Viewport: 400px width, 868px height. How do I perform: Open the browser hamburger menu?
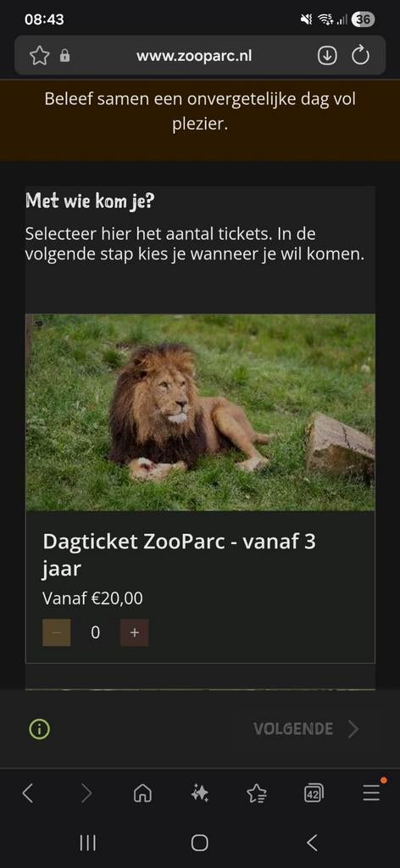click(x=372, y=793)
